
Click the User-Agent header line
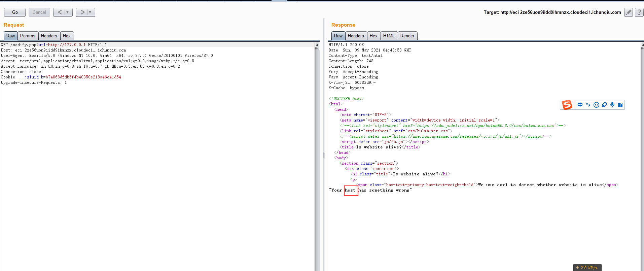coord(107,56)
